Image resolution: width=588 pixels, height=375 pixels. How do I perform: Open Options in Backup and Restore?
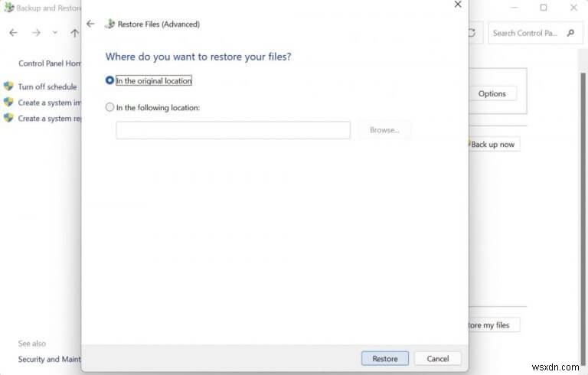tap(492, 93)
